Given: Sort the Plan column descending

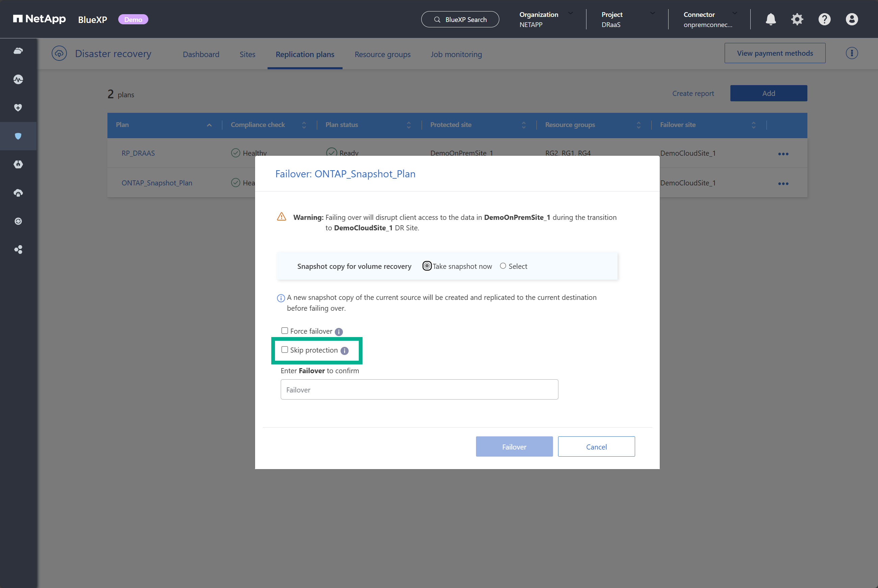Looking at the screenshot, I should (209, 125).
